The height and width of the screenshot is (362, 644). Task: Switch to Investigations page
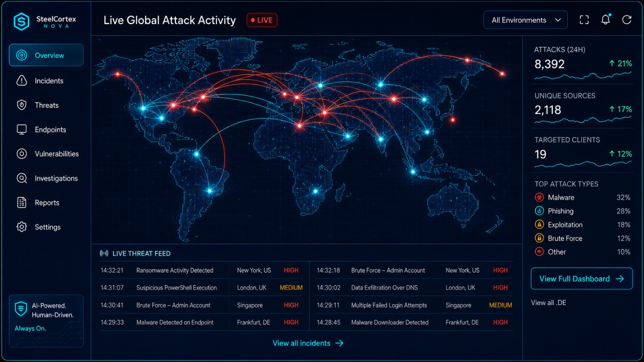pos(56,178)
